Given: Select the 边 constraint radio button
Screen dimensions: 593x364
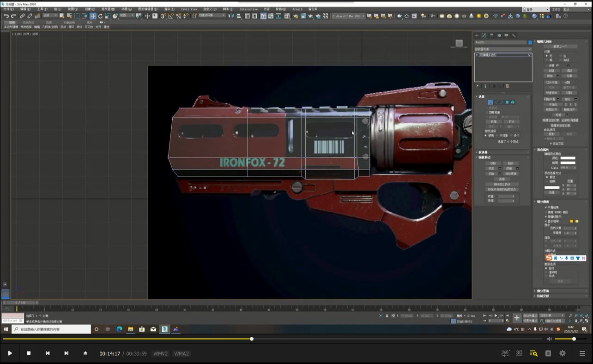Looking at the screenshot, I should (560, 56).
